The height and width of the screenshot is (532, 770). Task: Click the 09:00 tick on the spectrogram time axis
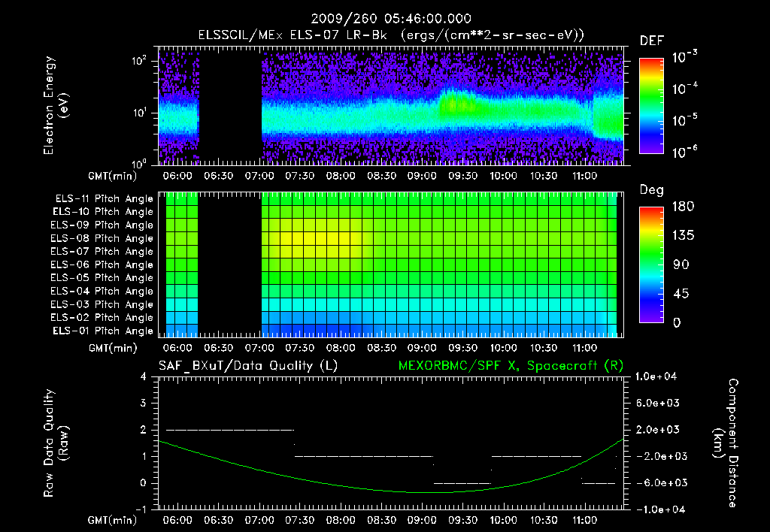[x=421, y=176]
